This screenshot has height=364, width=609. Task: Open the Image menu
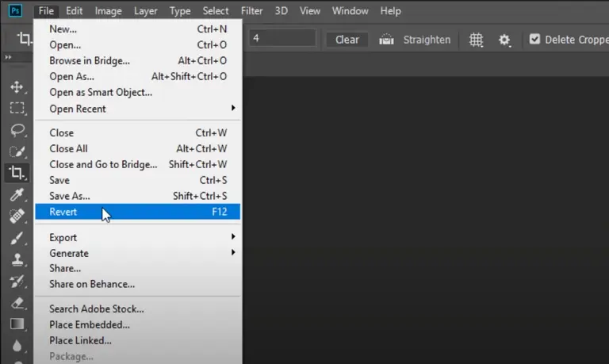pyautogui.click(x=108, y=11)
